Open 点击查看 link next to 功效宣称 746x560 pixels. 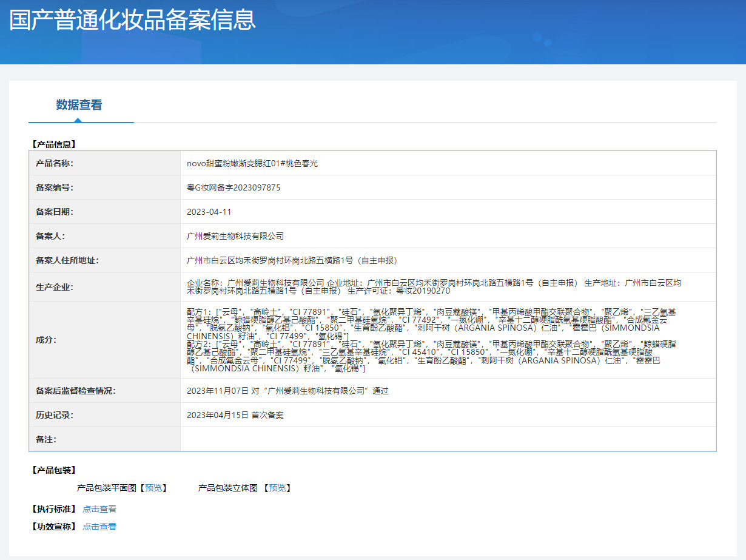(99, 527)
